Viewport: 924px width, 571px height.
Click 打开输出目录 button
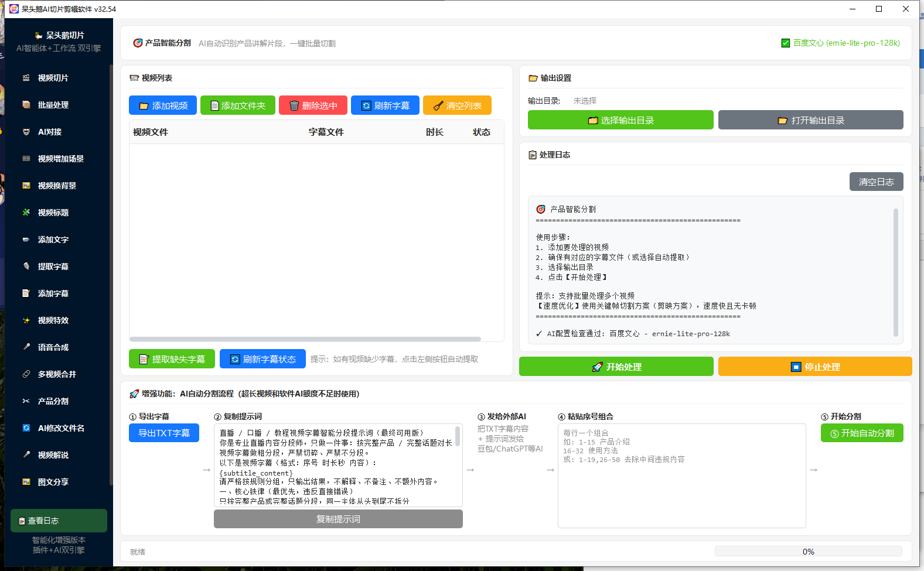(x=811, y=120)
